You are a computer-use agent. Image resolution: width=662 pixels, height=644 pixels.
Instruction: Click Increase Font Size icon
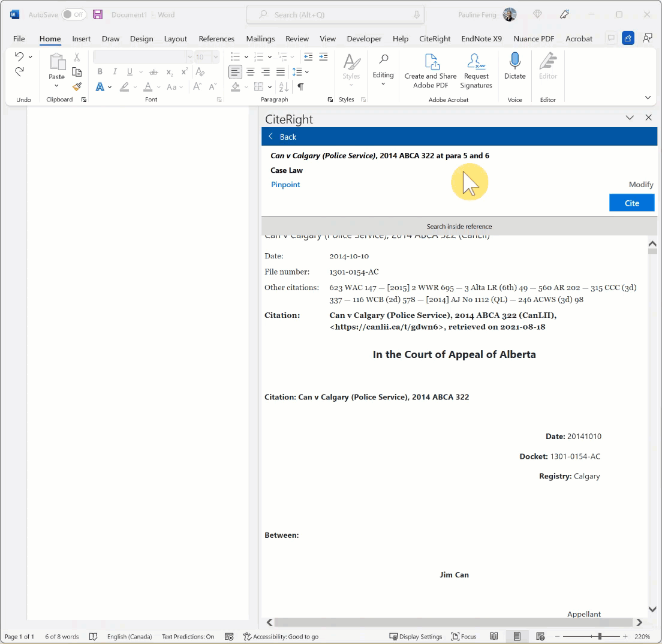click(197, 87)
